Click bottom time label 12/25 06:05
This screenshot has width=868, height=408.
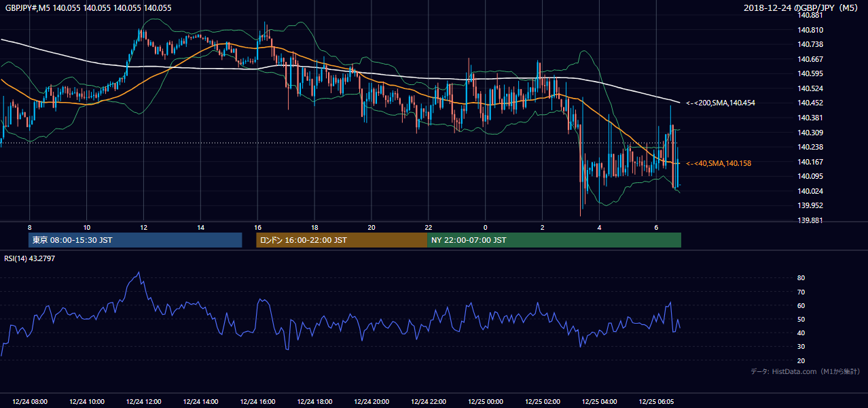657,402
